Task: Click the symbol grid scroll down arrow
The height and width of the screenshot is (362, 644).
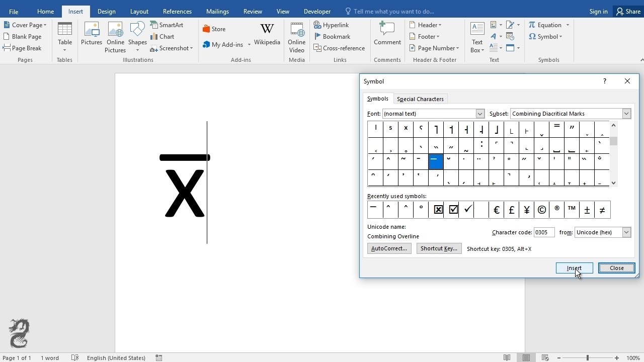Action: click(613, 183)
